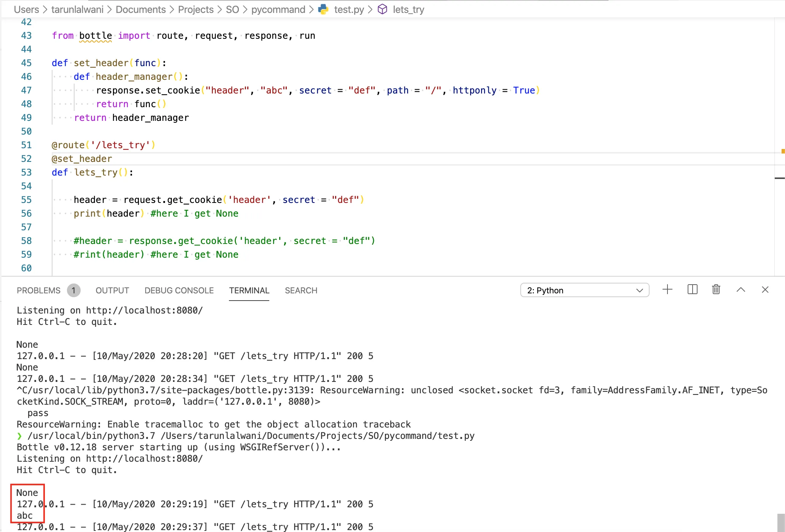Switch to the PROBLEMS tab

tap(38, 290)
